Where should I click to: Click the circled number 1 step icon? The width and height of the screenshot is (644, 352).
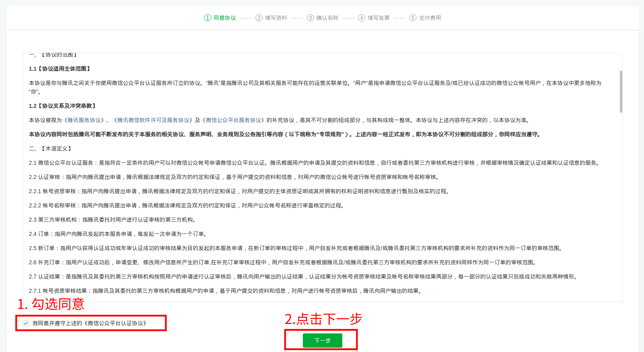coord(208,18)
